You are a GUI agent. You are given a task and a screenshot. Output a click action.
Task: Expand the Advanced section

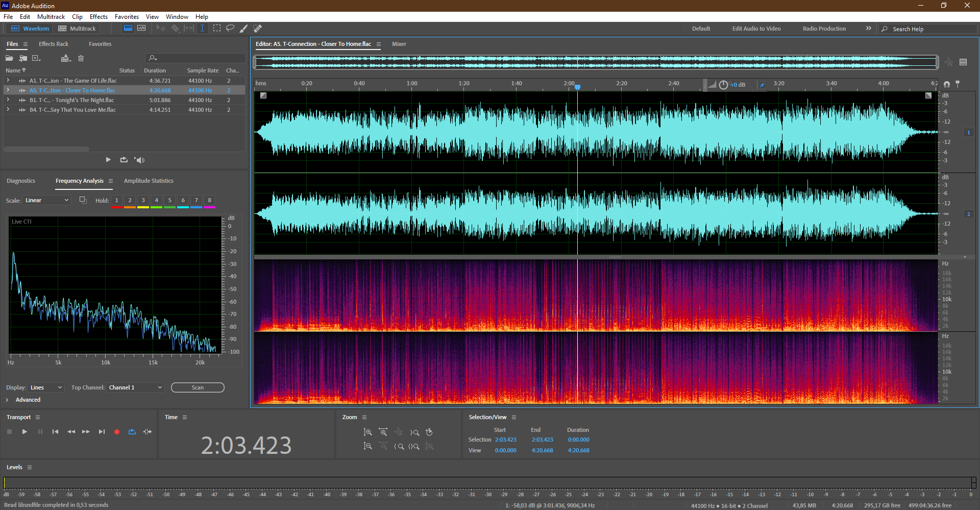coord(7,400)
